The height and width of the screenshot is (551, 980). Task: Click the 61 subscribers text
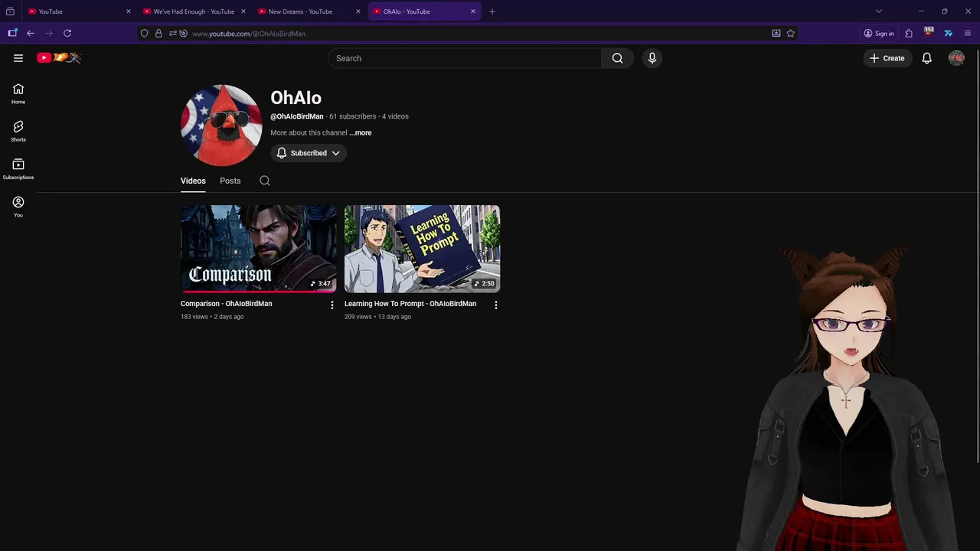pos(353,116)
